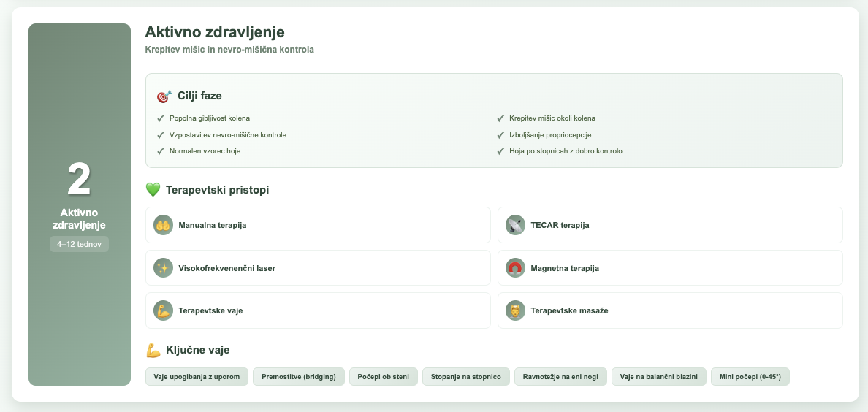Select Ravnotežje na eni nogi chip
868x412 pixels.
(x=561, y=376)
